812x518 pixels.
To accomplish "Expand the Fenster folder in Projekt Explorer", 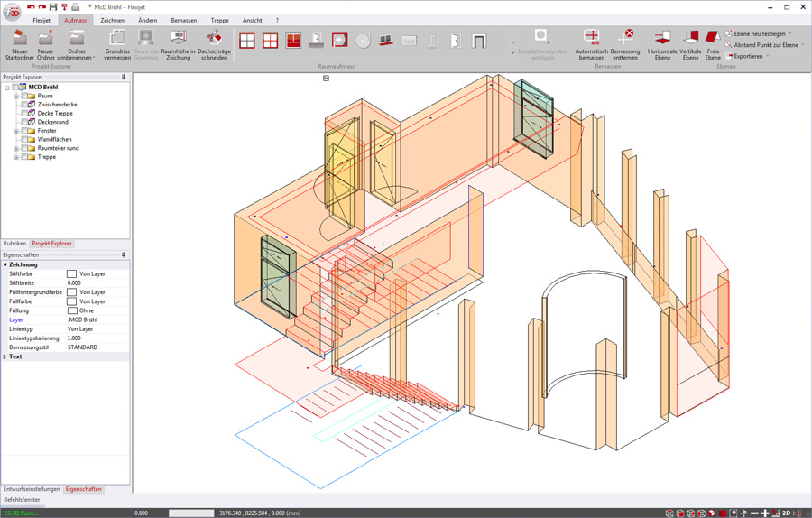I will pyautogui.click(x=16, y=131).
